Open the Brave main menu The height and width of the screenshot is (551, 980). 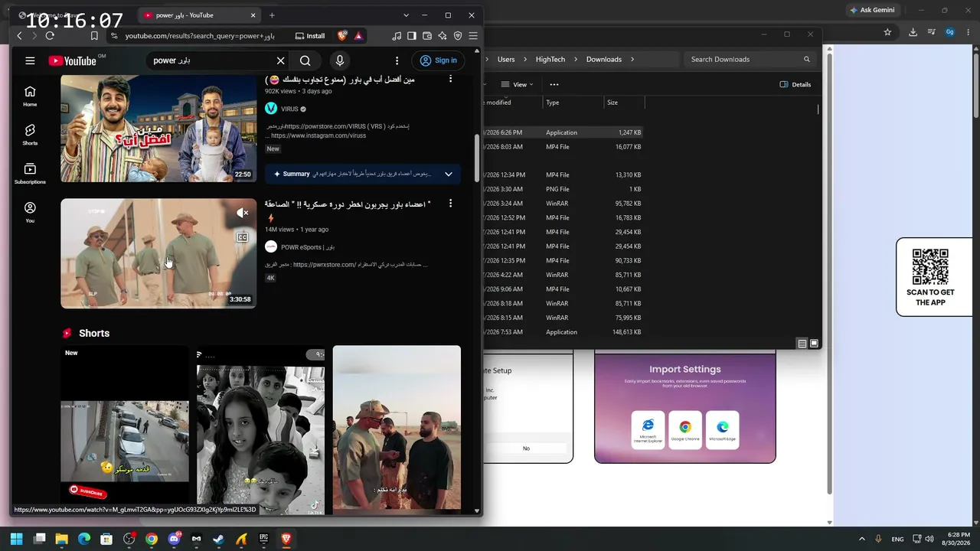point(473,36)
